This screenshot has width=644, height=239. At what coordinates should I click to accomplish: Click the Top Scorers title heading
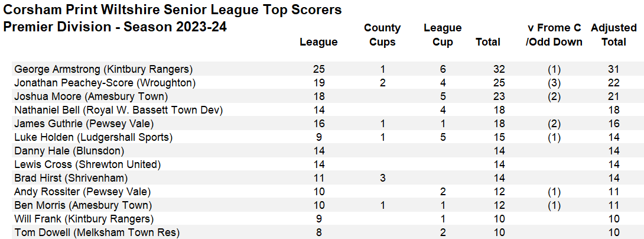pos(173,10)
